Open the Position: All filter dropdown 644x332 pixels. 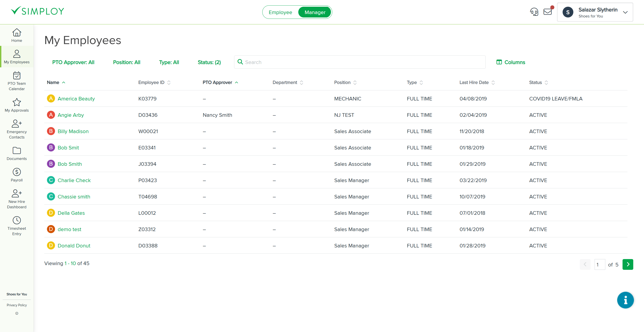[127, 62]
